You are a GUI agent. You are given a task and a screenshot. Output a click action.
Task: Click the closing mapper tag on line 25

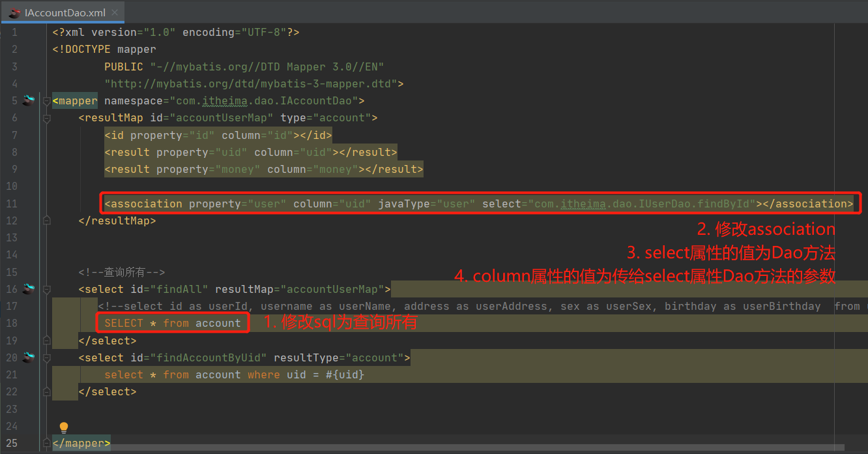click(x=81, y=443)
